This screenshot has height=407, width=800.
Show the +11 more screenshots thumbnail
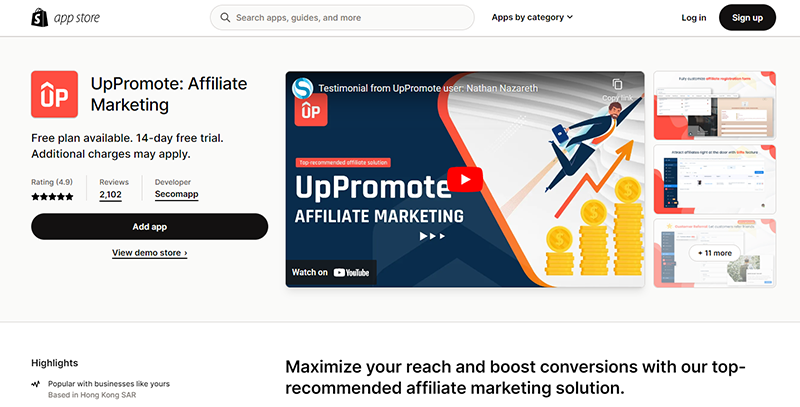(715, 253)
